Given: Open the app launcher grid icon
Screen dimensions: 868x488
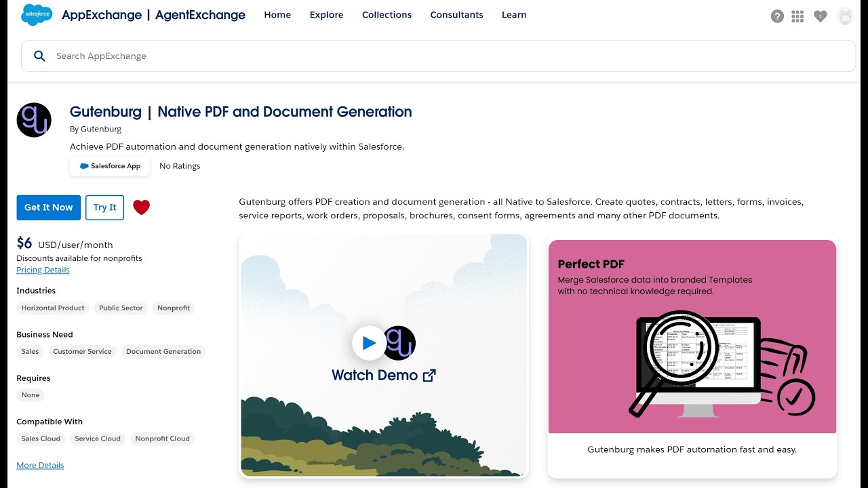Looking at the screenshot, I should coord(797,16).
